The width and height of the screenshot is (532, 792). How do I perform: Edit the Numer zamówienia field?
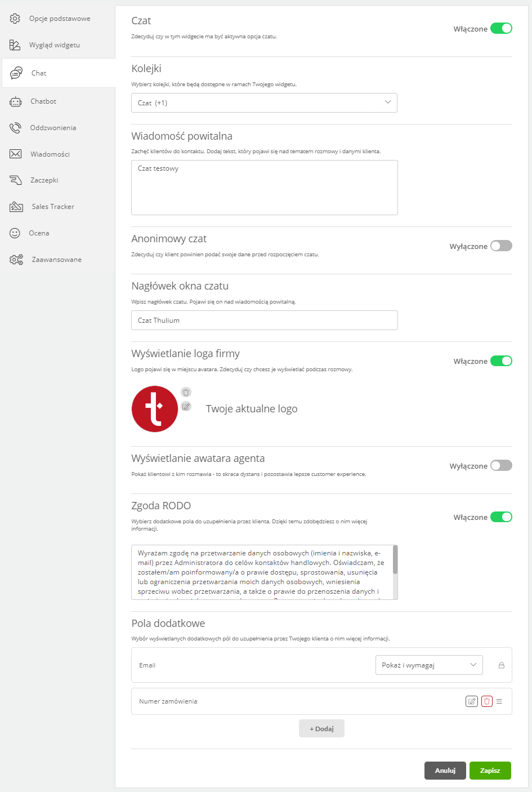(472, 701)
